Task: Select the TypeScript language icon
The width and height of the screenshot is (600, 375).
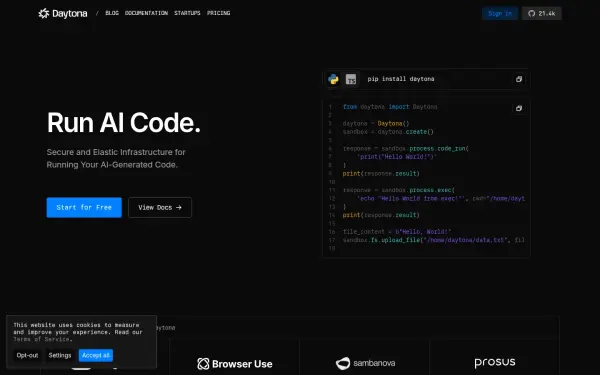Action: click(351, 79)
